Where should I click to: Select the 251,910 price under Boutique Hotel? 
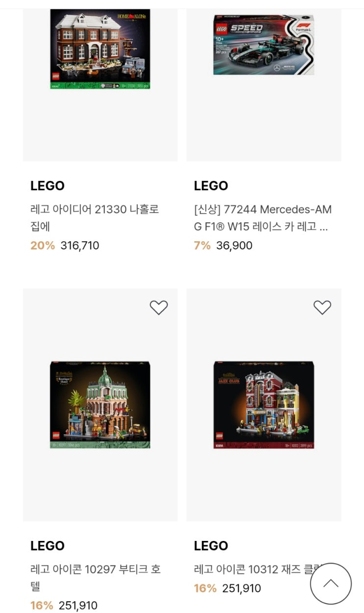pos(78,606)
